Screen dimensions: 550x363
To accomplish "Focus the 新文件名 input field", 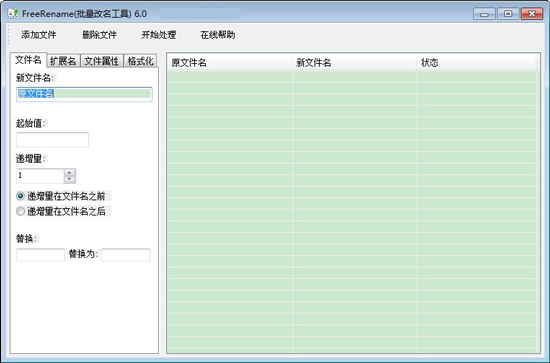I will 84,94.
